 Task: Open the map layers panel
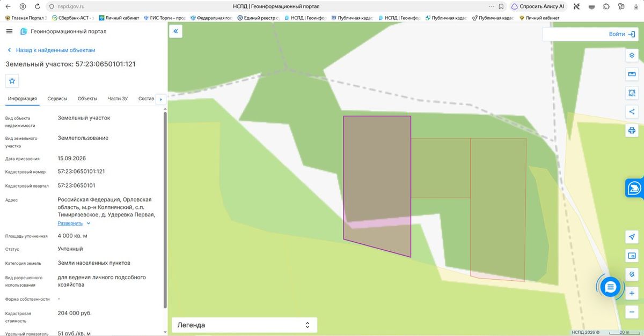click(632, 56)
